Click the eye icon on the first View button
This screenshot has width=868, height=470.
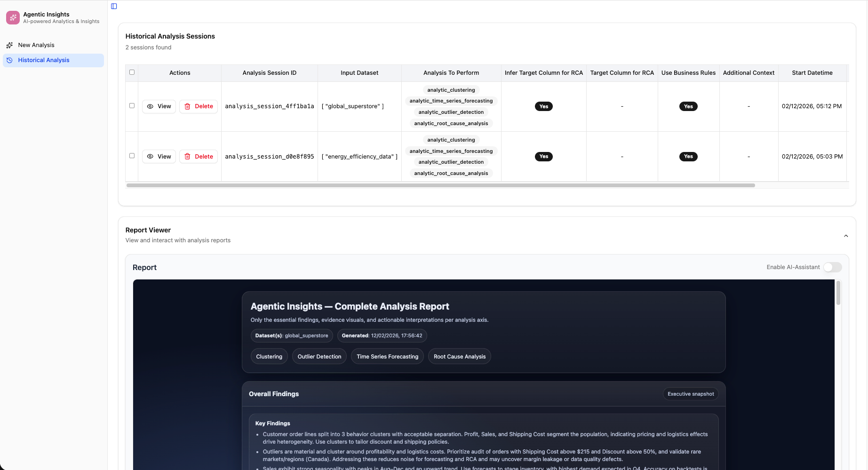point(151,106)
